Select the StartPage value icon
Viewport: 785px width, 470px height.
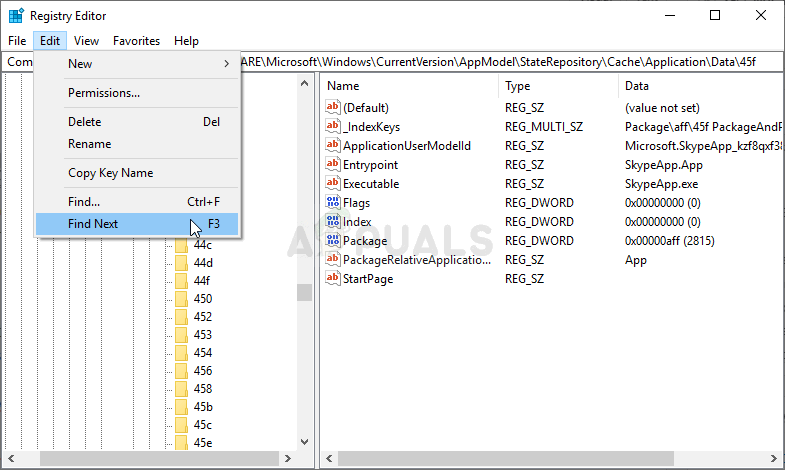(x=332, y=278)
